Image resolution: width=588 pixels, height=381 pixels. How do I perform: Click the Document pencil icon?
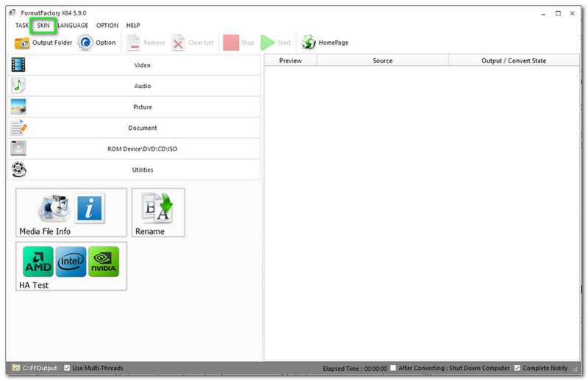(18, 128)
